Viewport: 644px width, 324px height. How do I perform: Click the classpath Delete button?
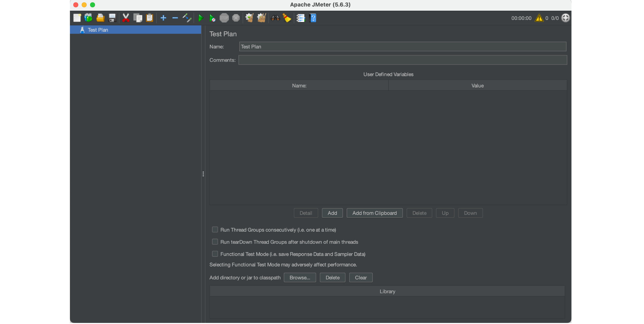click(332, 277)
